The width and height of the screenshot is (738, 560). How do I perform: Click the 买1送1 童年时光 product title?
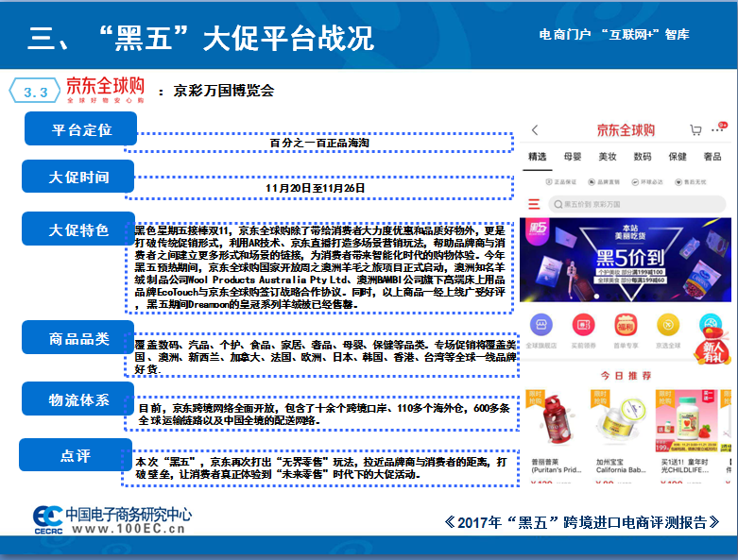(685, 466)
